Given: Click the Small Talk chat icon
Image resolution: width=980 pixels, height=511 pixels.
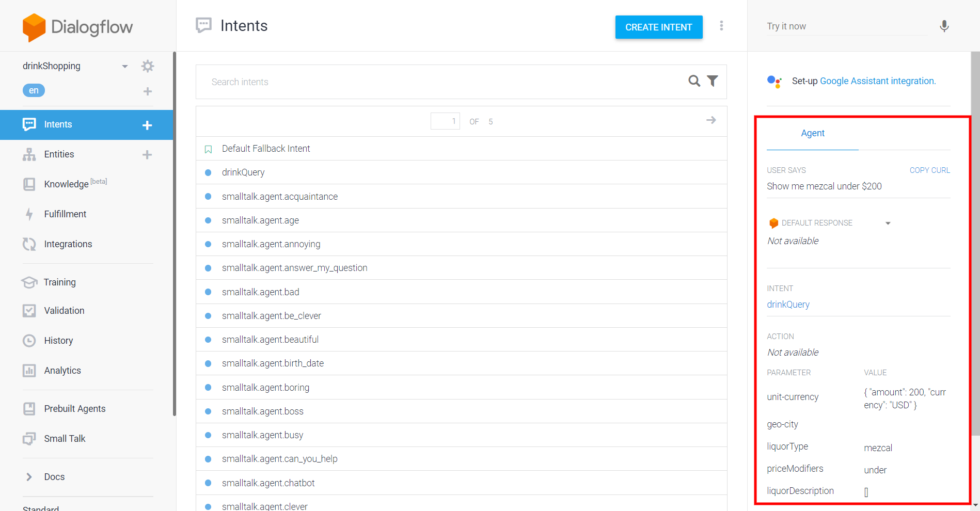Looking at the screenshot, I should [29, 439].
